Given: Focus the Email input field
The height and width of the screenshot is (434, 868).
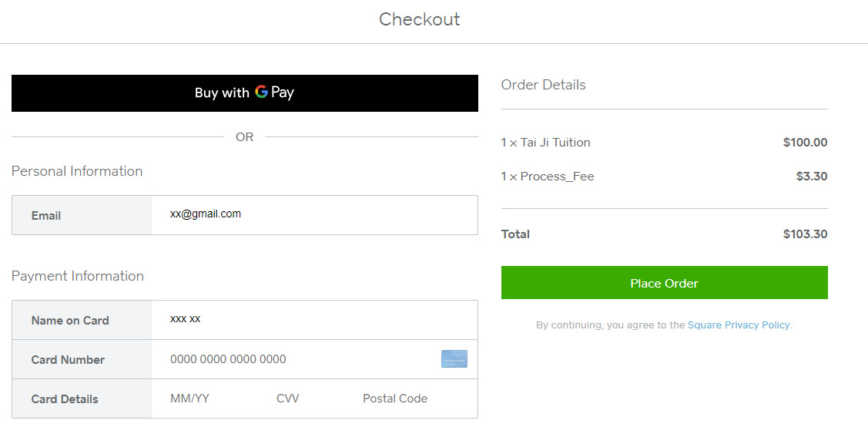Looking at the screenshot, I should click(314, 214).
